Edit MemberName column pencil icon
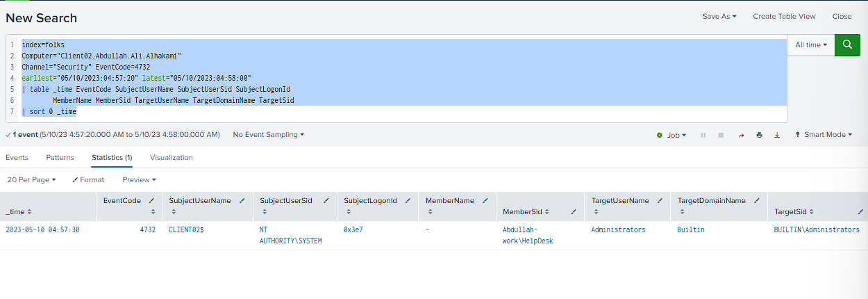The image size is (868, 299). 485,200
